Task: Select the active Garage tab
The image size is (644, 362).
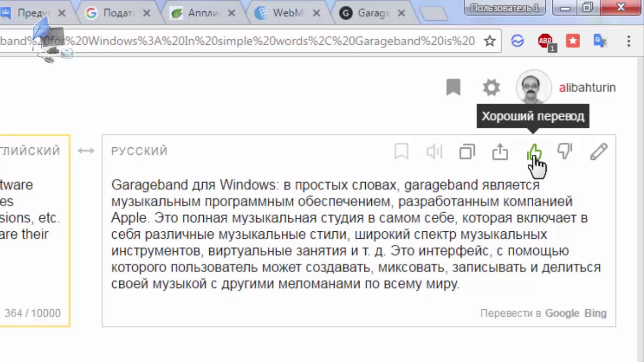Action: click(373, 13)
